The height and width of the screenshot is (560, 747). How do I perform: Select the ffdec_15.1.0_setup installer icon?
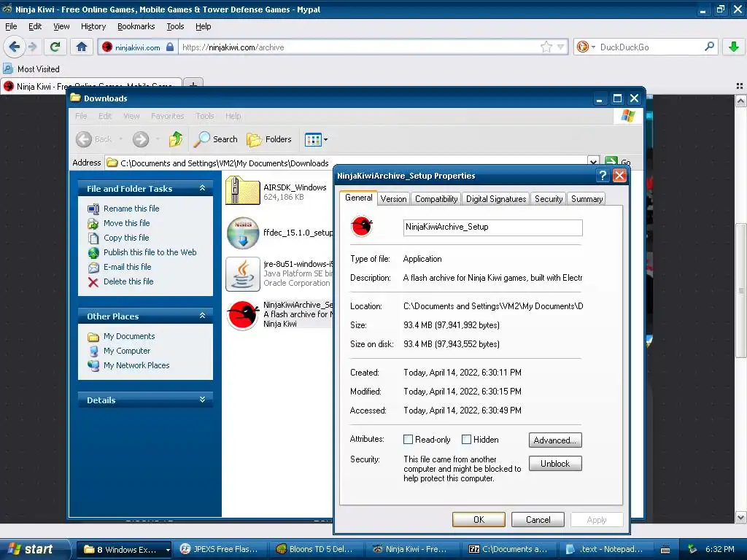click(242, 233)
